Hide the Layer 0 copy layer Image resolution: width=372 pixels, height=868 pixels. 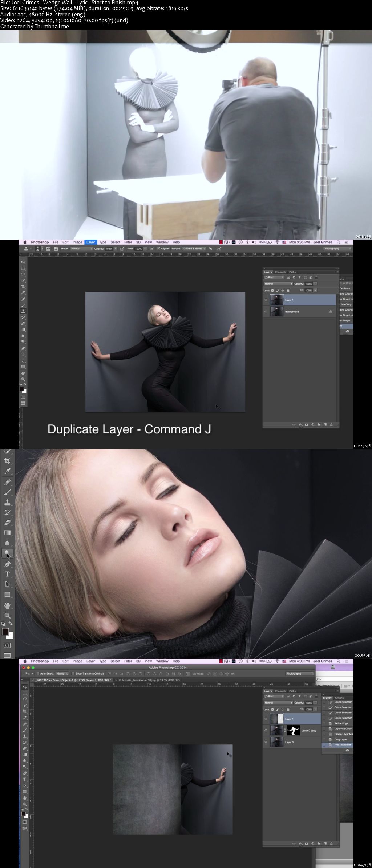pyautogui.click(x=266, y=731)
